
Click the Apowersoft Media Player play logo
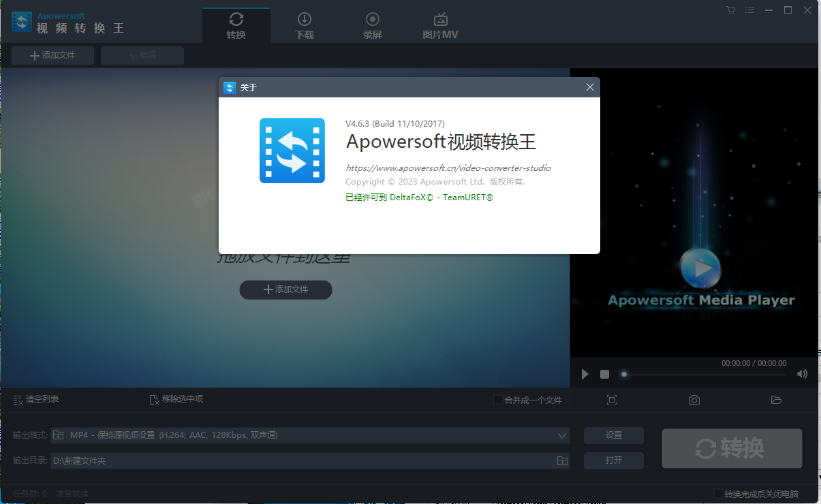(701, 268)
